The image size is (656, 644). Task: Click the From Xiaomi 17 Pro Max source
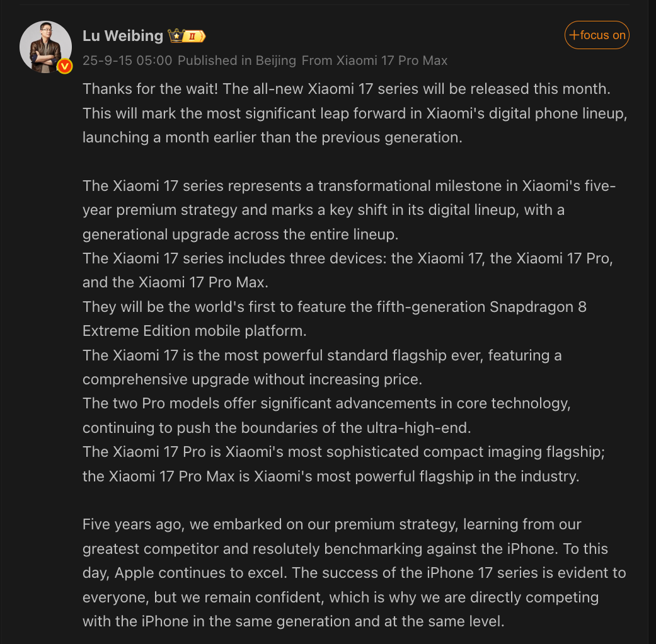tap(374, 60)
